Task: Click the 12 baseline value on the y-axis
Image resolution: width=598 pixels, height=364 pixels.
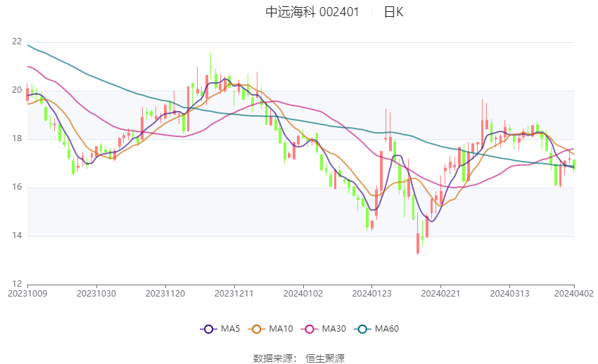Action: click(x=17, y=284)
